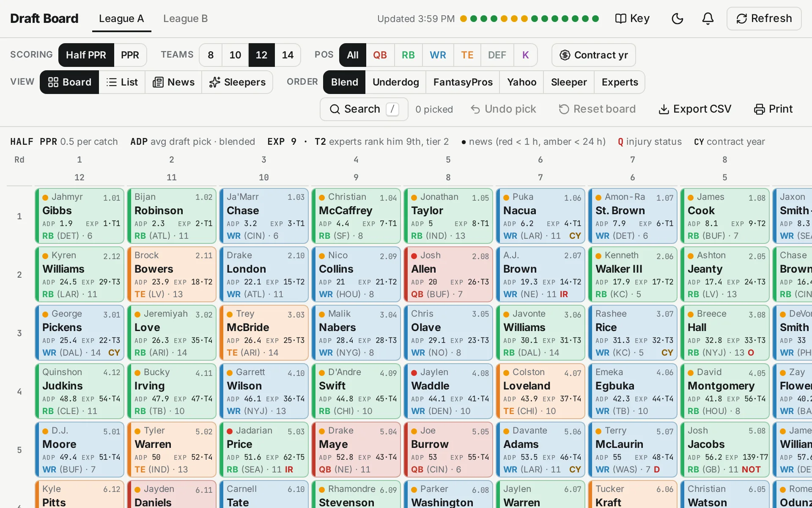Viewport: 812px width, 508px height.
Task: Set teams to 14
Action: [288, 55]
